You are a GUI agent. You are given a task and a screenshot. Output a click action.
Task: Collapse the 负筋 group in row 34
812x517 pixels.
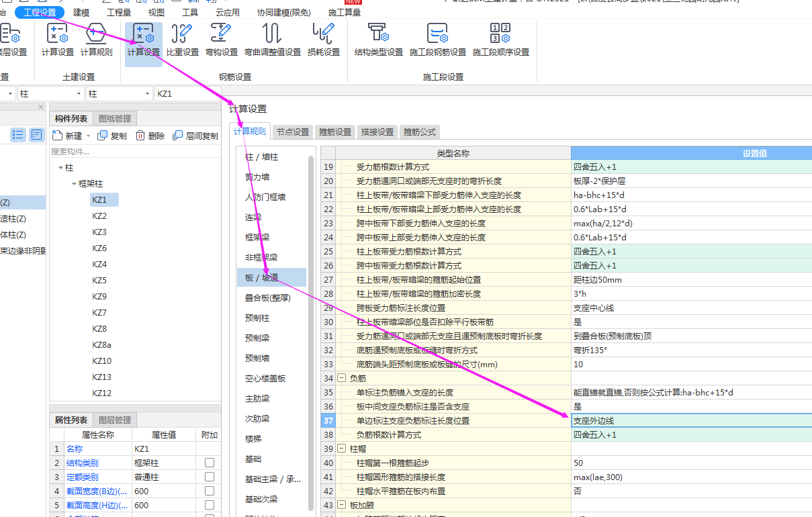pos(341,378)
